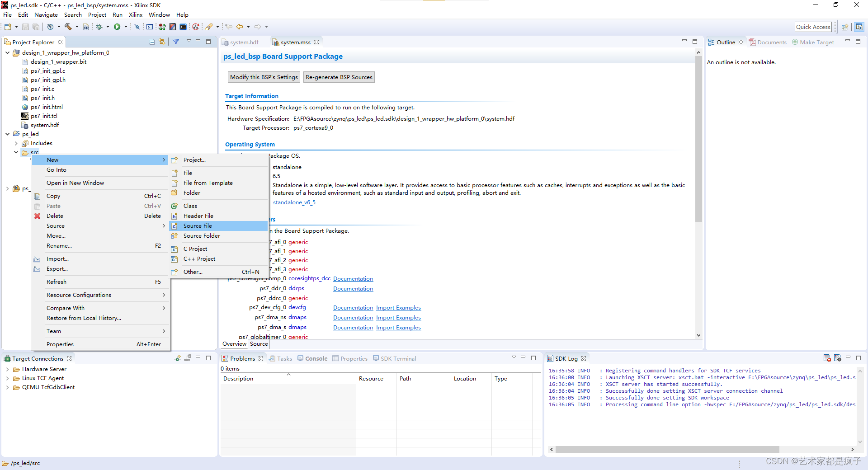Choose File from Template in submenu

pyautogui.click(x=219, y=183)
